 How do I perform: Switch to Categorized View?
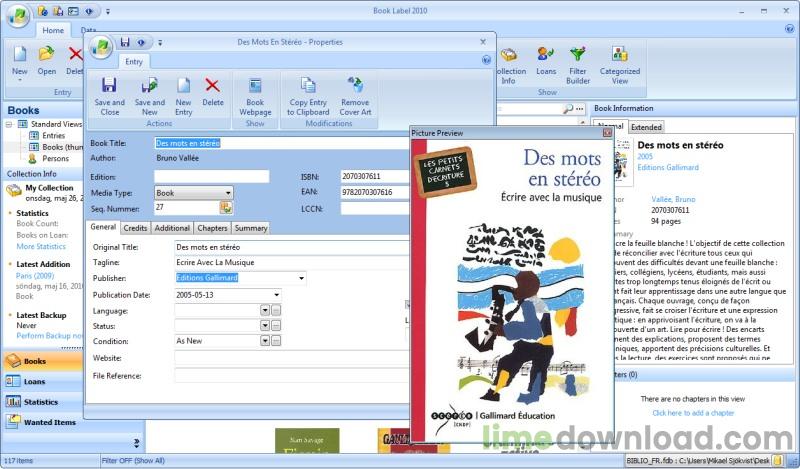(619, 65)
